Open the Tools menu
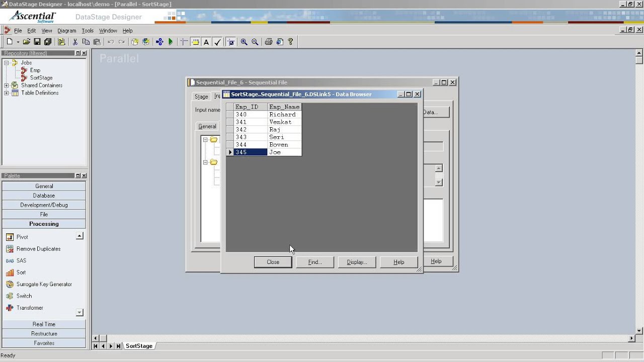The image size is (644, 362). click(x=88, y=31)
